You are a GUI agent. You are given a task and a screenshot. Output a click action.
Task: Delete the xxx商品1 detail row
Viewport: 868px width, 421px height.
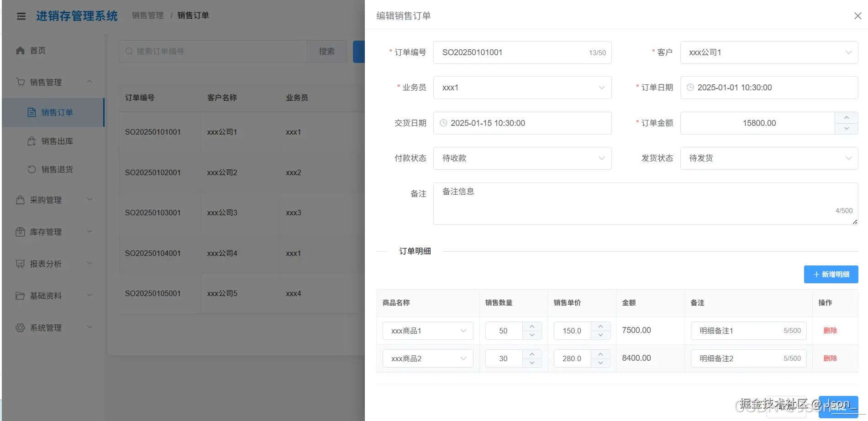[830, 331]
